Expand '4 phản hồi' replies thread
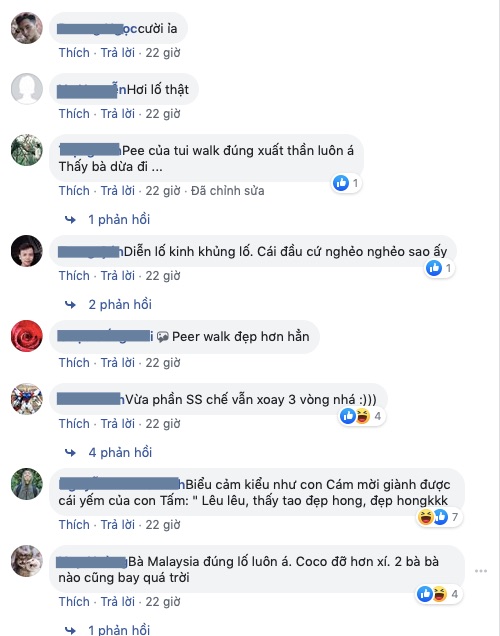 tap(120, 452)
